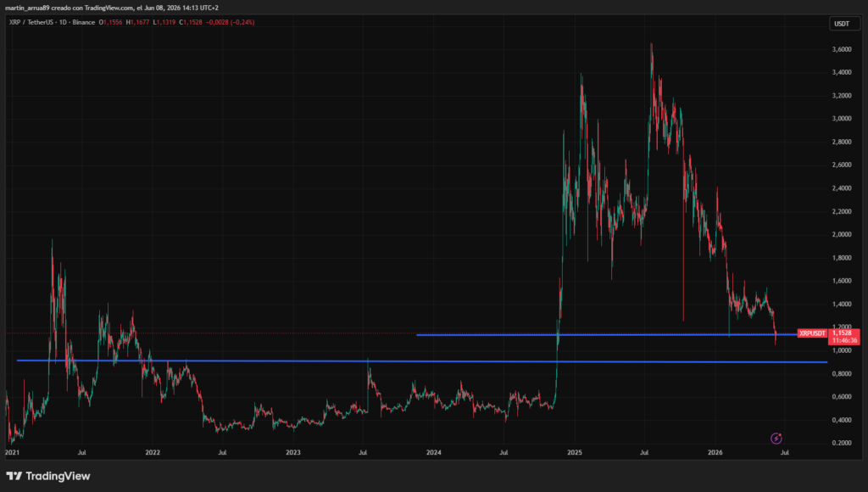This screenshot has height=492, width=868.
Task: Click the XRPUSDT price label tag
Action: point(812,333)
